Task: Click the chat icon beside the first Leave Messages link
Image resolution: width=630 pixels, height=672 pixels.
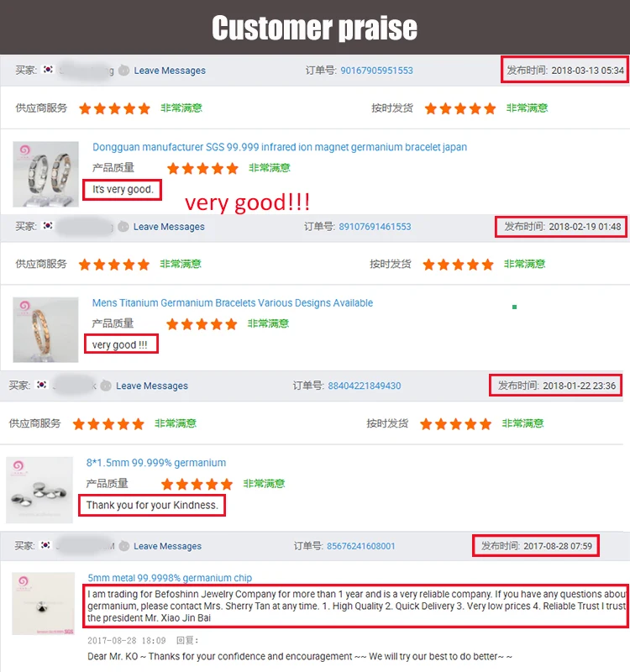Action: pyautogui.click(x=123, y=71)
